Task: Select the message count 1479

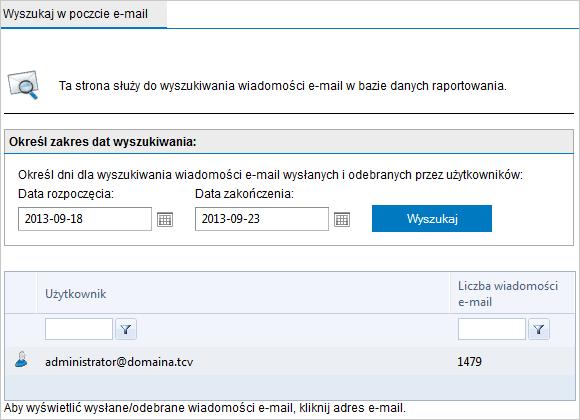Action: coord(469,362)
